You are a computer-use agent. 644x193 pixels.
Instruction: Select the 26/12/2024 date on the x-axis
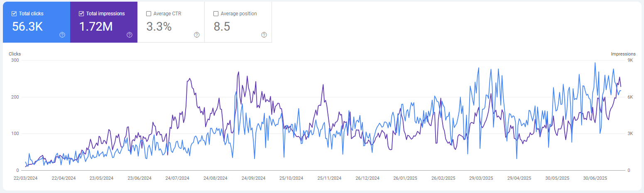(x=367, y=178)
